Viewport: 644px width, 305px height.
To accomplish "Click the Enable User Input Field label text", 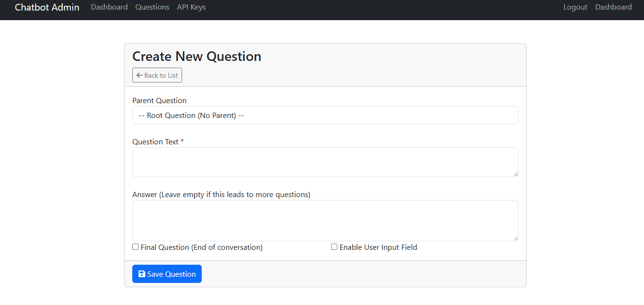I will coord(379,247).
